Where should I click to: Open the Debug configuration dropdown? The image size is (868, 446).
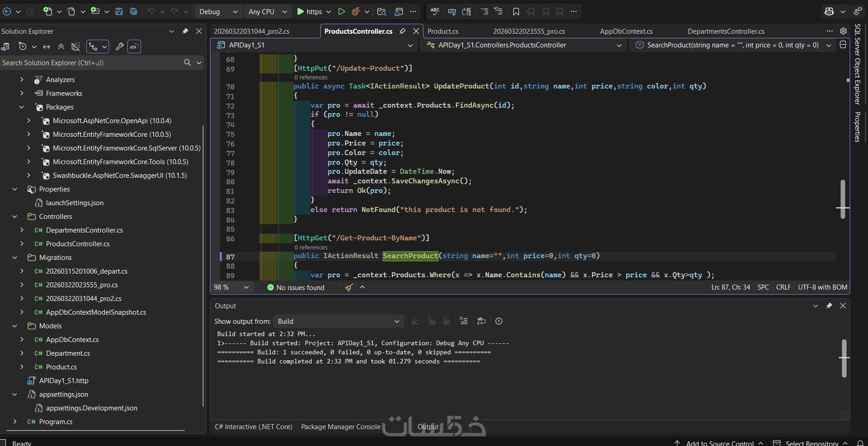tap(218, 11)
